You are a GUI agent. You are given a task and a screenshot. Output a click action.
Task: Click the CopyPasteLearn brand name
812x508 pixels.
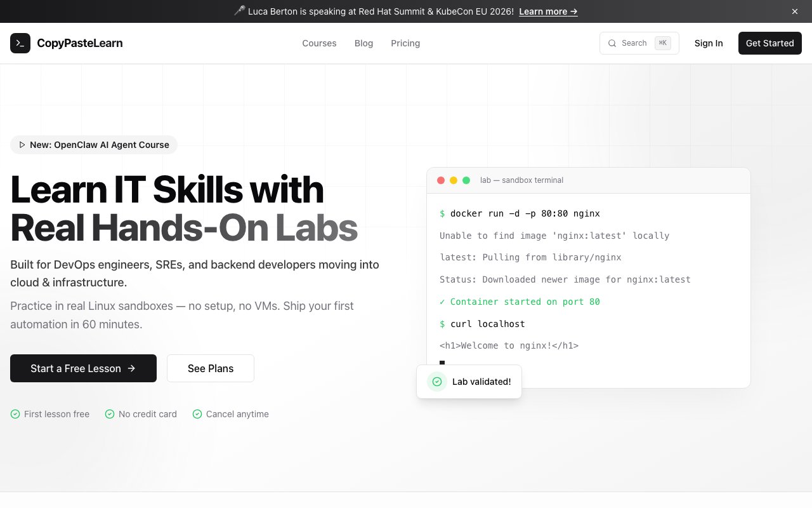(x=80, y=43)
